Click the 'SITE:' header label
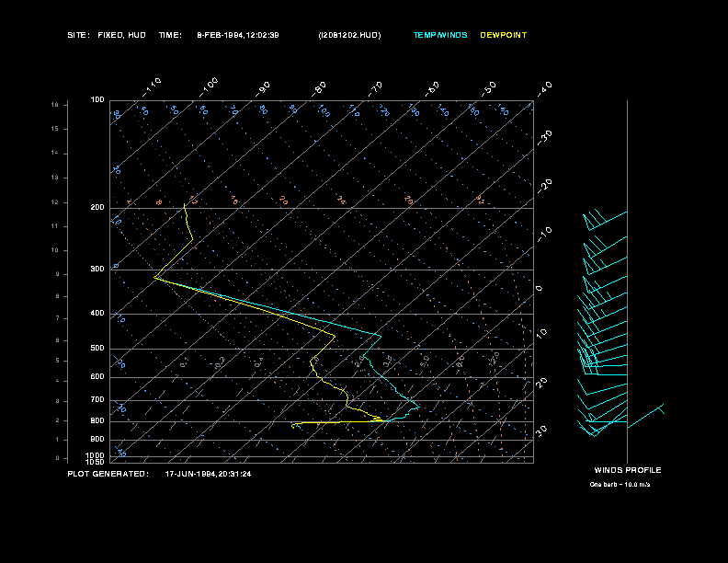 [78, 35]
